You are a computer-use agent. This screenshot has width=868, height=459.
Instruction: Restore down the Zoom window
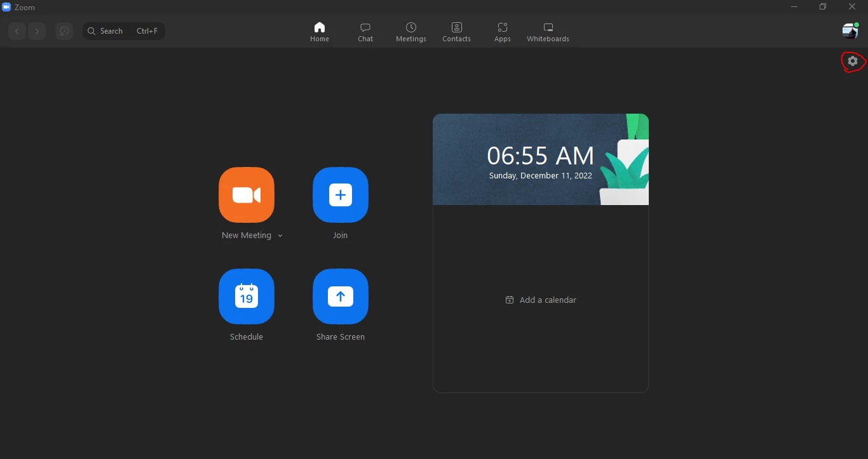(823, 7)
